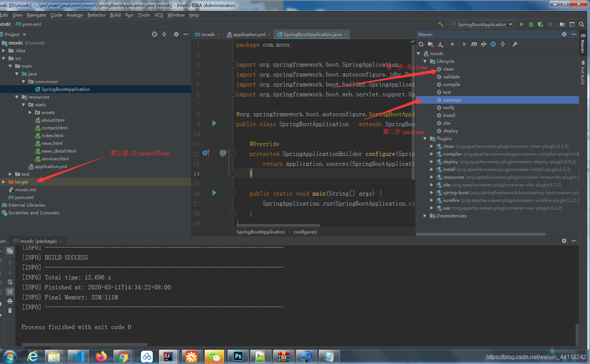Click the run gutter arrow beside the main method
The width and height of the screenshot is (590, 364).
click(214, 193)
